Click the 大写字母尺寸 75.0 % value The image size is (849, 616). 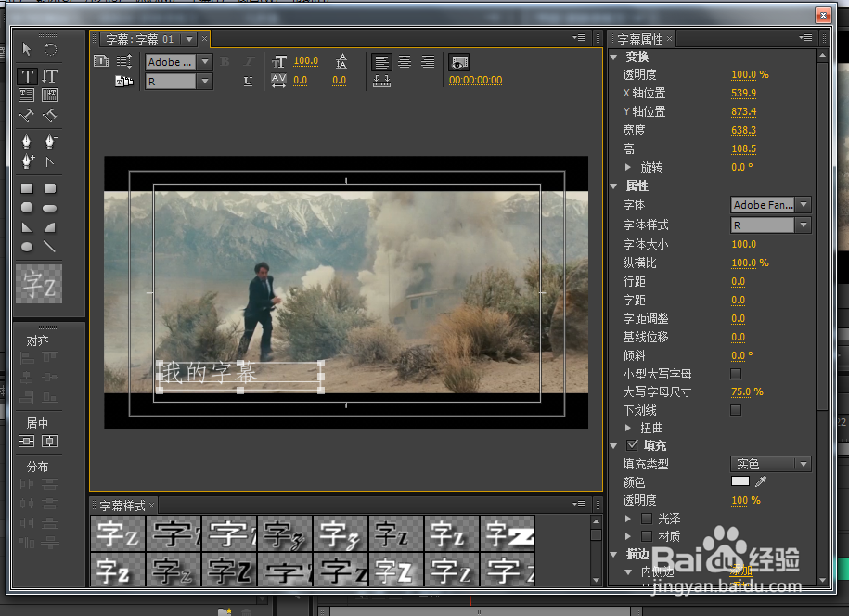click(x=747, y=391)
